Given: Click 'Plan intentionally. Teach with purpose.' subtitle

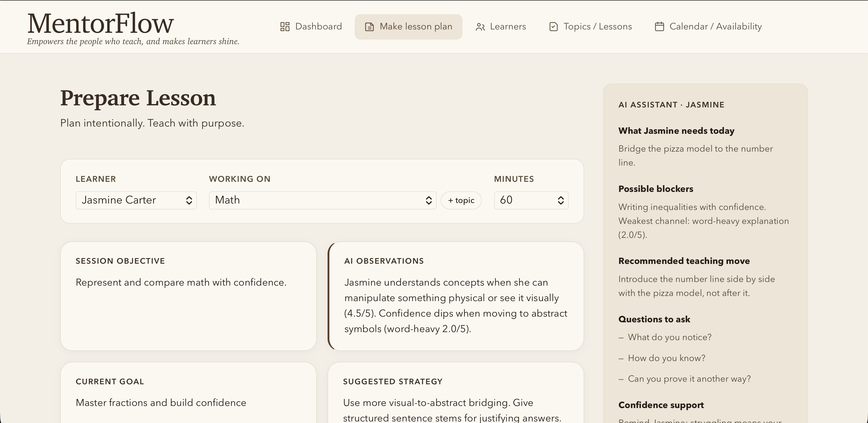Looking at the screenshot, I should click(x=152, y=123).
